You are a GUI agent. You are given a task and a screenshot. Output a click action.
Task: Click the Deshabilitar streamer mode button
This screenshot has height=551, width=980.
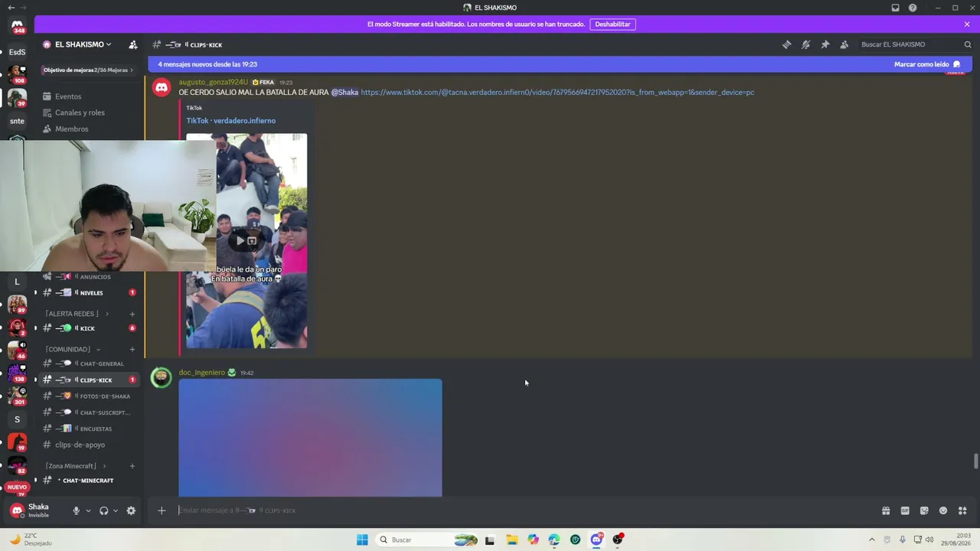pyautogui.click(x=612, y=24)
